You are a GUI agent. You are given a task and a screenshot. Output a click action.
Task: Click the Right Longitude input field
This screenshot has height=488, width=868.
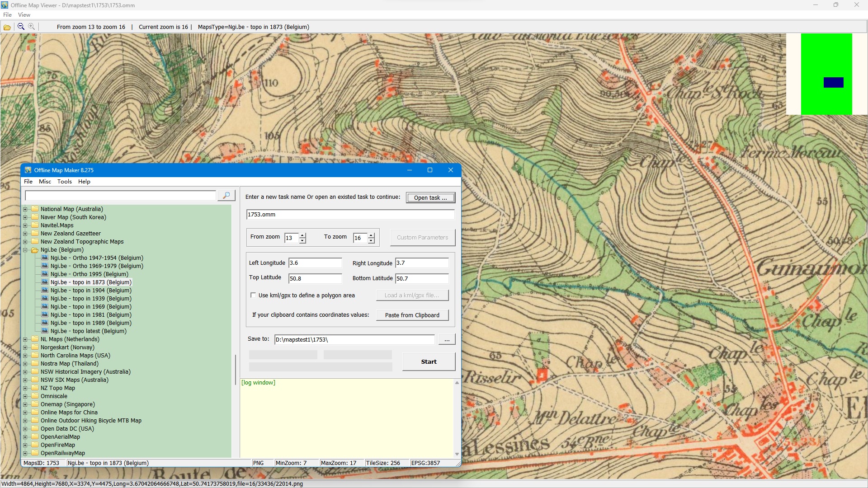[422, 263]
